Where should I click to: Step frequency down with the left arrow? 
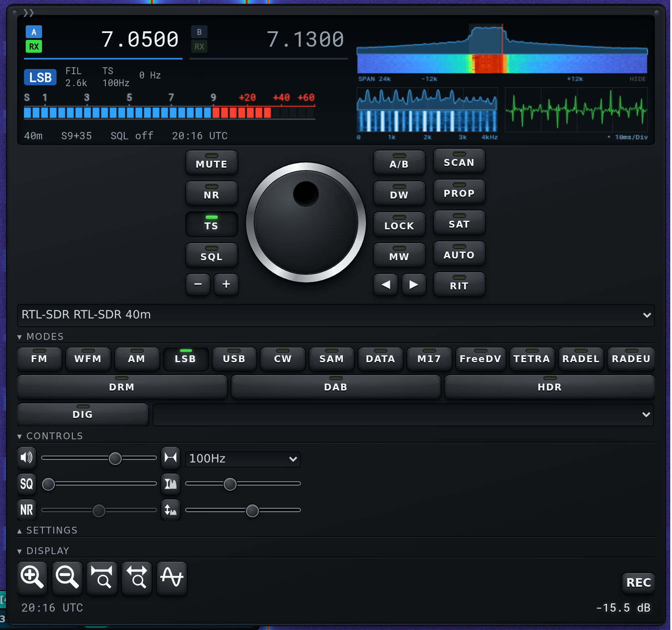[386, 285]
